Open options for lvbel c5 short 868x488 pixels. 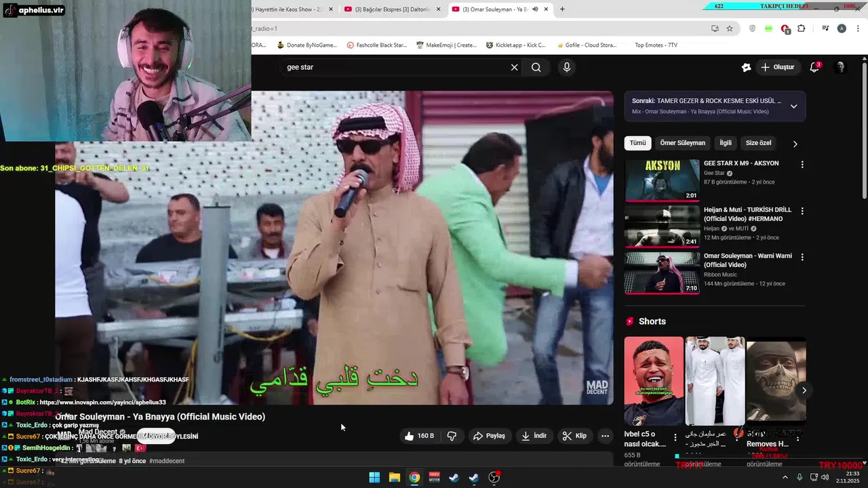[675, 438]
